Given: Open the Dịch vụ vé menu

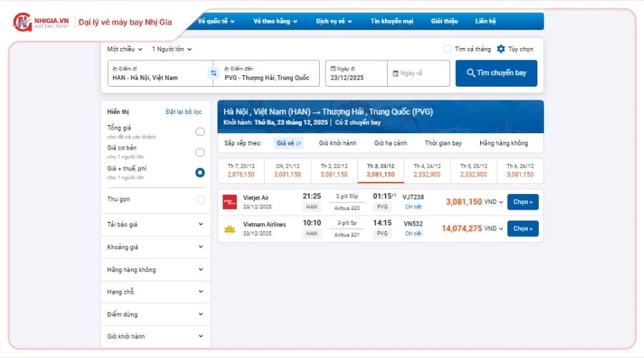Looking at the screenshot, I should (334, 21).
